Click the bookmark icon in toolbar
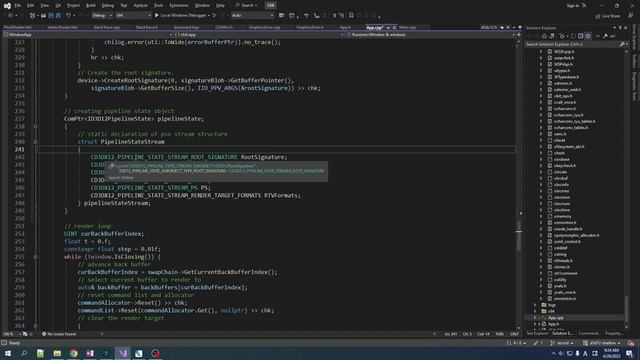640x360 pixels. [x=351, y=16]
